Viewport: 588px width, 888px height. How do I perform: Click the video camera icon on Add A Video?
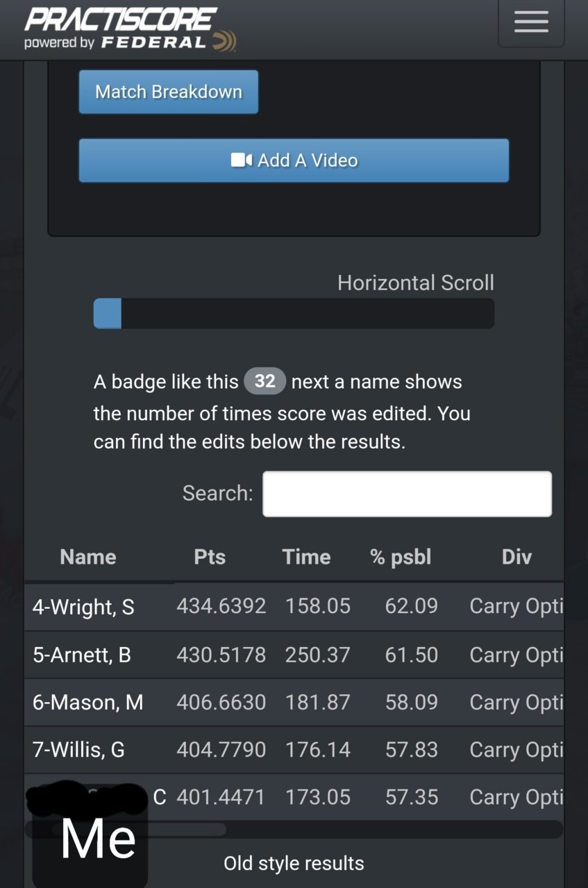tap(241, 160)
